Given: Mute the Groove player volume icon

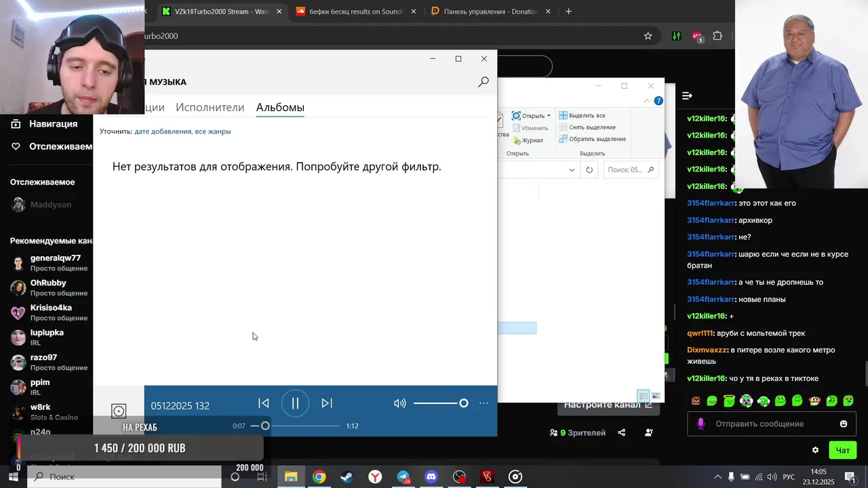Looking at the screenshot, I should 400,403.
